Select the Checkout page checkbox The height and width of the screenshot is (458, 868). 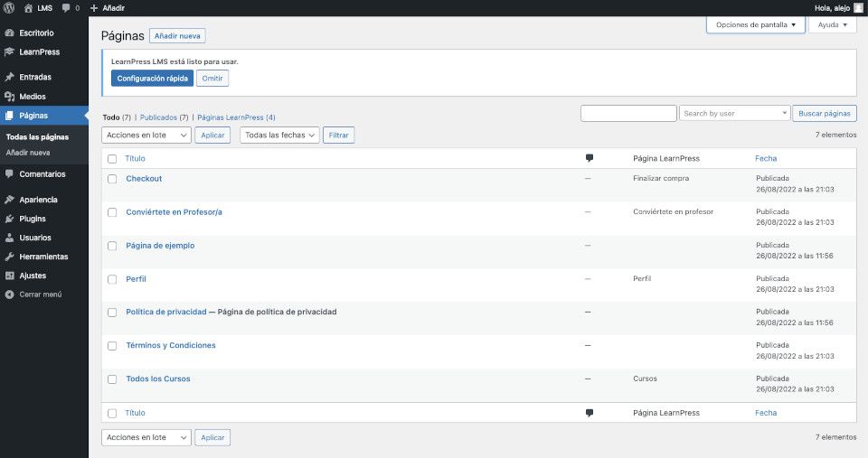(112, 179)
